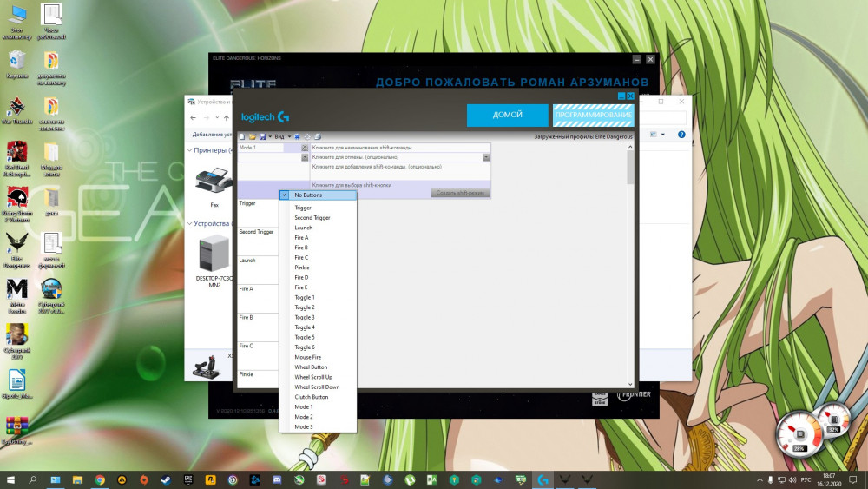Expand the cancel command (для отмены) dropdown
The image size is (868, 489).
486,157
